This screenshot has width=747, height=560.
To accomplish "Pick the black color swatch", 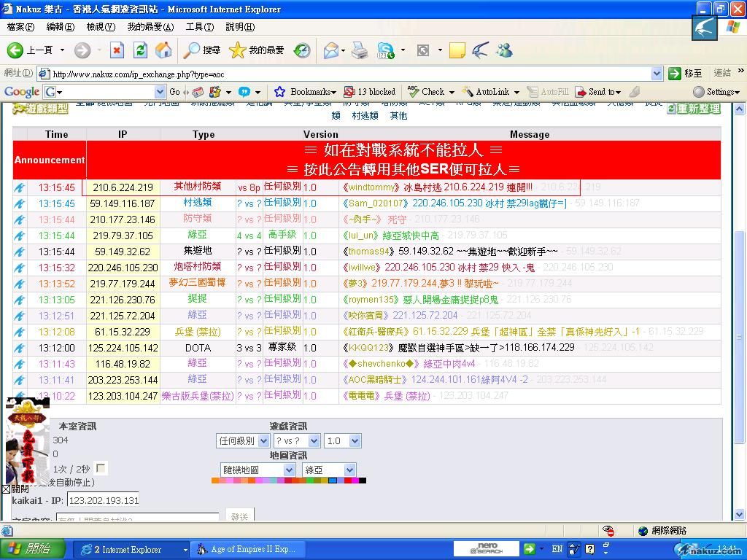I will [x=363, y=481].
